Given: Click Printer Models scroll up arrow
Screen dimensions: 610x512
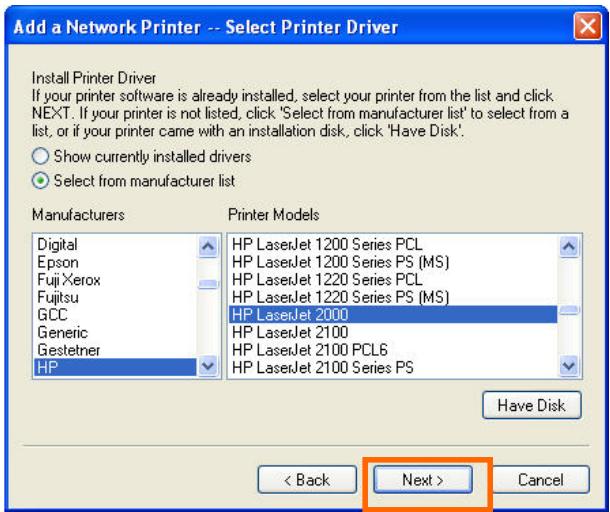Looking at the screenshot, I should pyautogui.click(x=569, y=246).
